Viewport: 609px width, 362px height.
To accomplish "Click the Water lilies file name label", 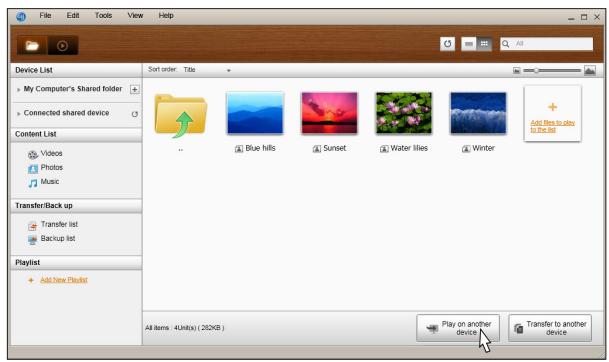I will [409, 148].
